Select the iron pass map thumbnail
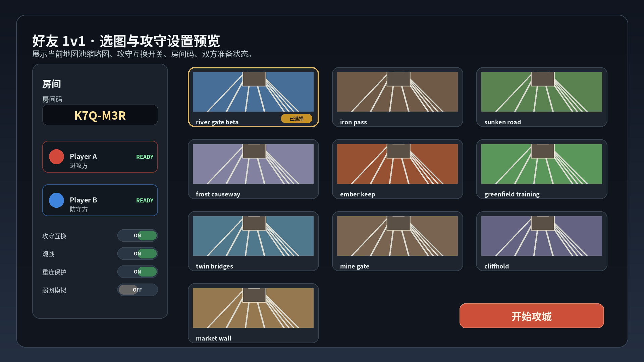The width and height of the screenshot is (644, 362). (x=397, y=92)
